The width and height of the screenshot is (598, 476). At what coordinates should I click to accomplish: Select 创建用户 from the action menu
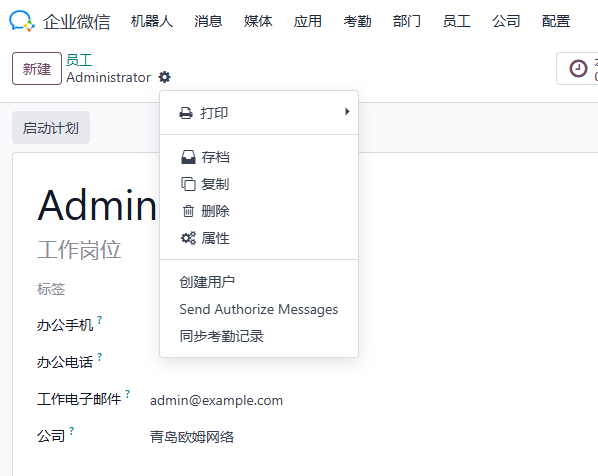[x=207, y=282]
